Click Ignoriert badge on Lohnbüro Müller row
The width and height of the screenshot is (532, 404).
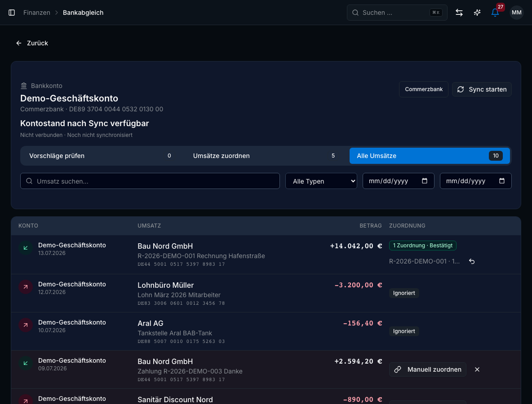[x=404, y=293]
